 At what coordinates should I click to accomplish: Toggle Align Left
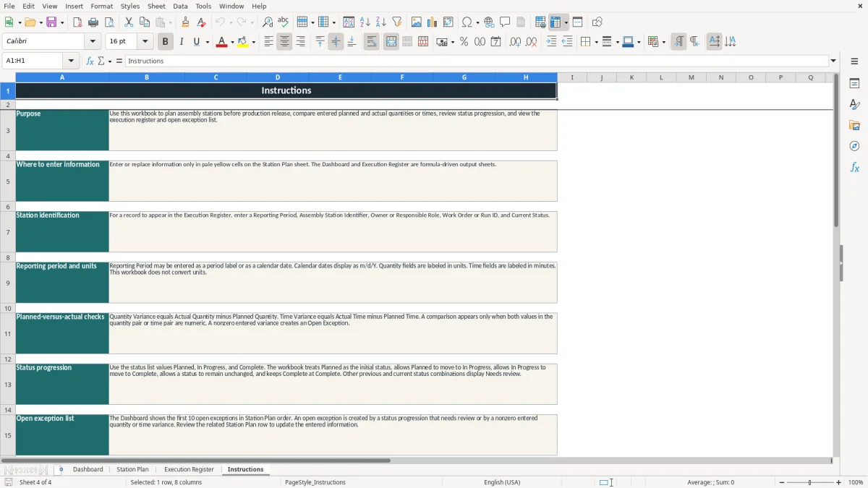click(268, 42)
